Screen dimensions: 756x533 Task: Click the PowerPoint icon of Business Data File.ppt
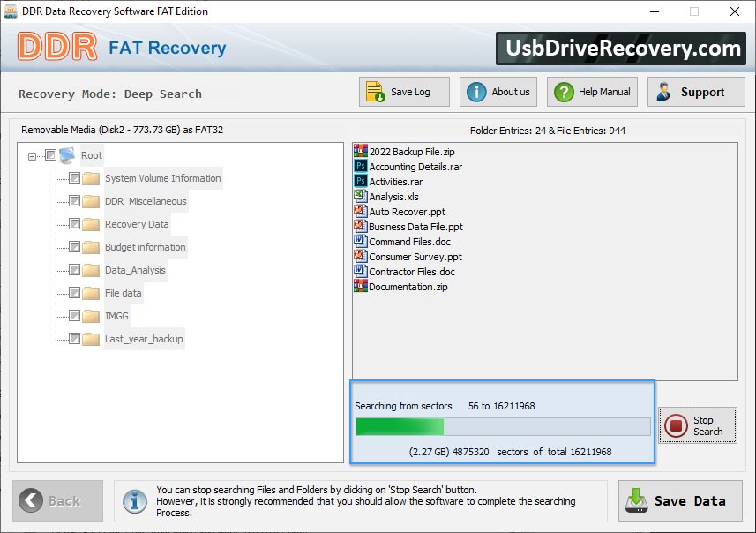pyautogui.click(x=360, y=226)
